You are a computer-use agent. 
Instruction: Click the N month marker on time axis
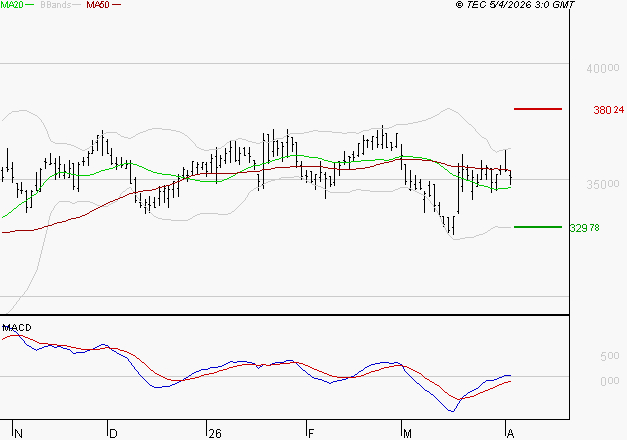[x=18, y=433]
